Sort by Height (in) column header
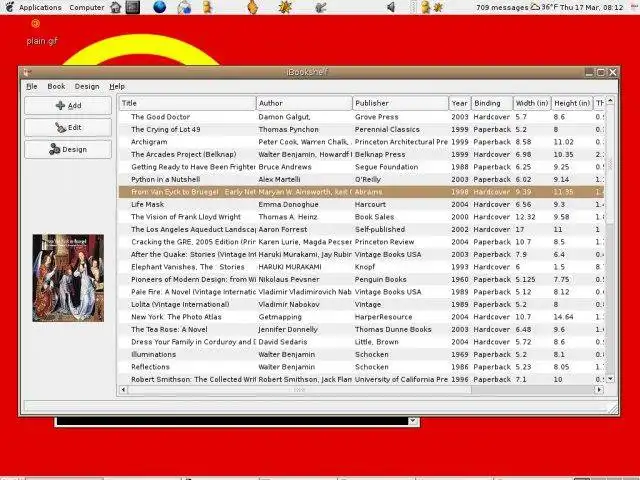The height and width of the screenshot is (480, 640). (x=572, y=103)
